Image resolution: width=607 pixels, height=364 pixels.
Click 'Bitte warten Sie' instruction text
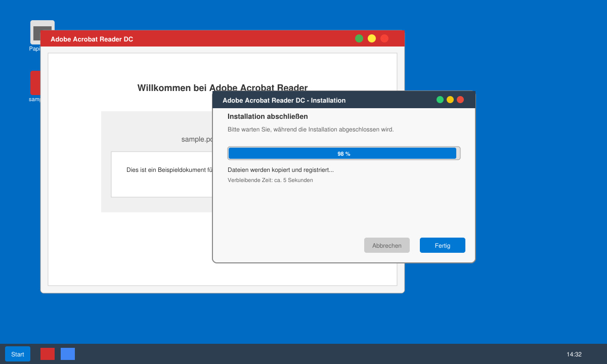point(311,129)
